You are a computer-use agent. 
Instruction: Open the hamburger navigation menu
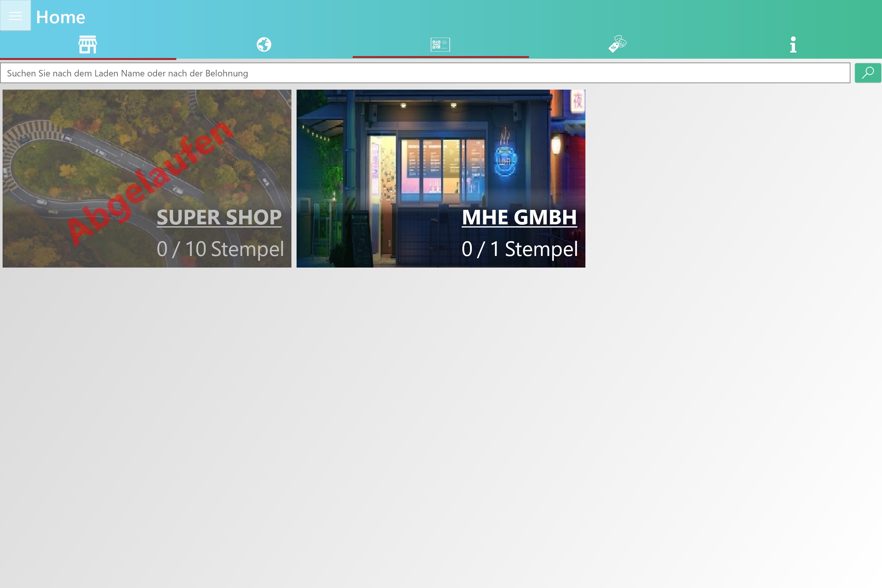15,16
